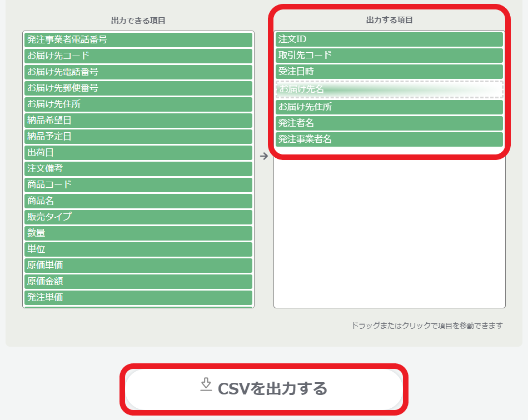
Task: Select the download icon beside CSVを出力する
Action: point(206,384)
